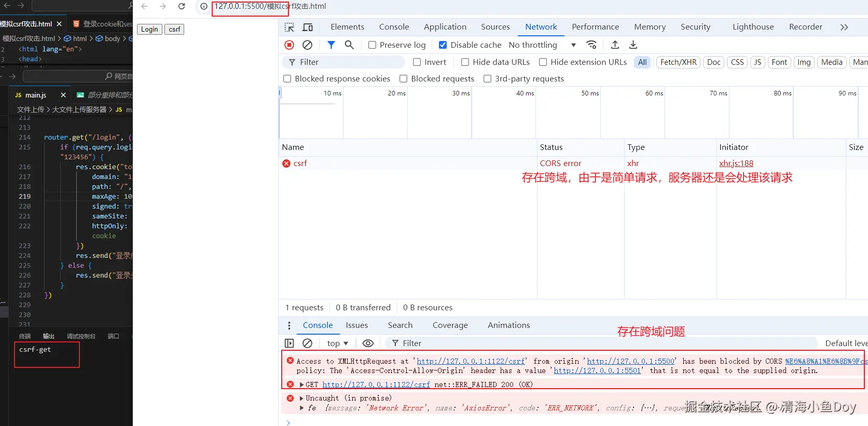Select the Fetch/XHR filter type
This screenshot has width=868, height=426.
(678, 62)
